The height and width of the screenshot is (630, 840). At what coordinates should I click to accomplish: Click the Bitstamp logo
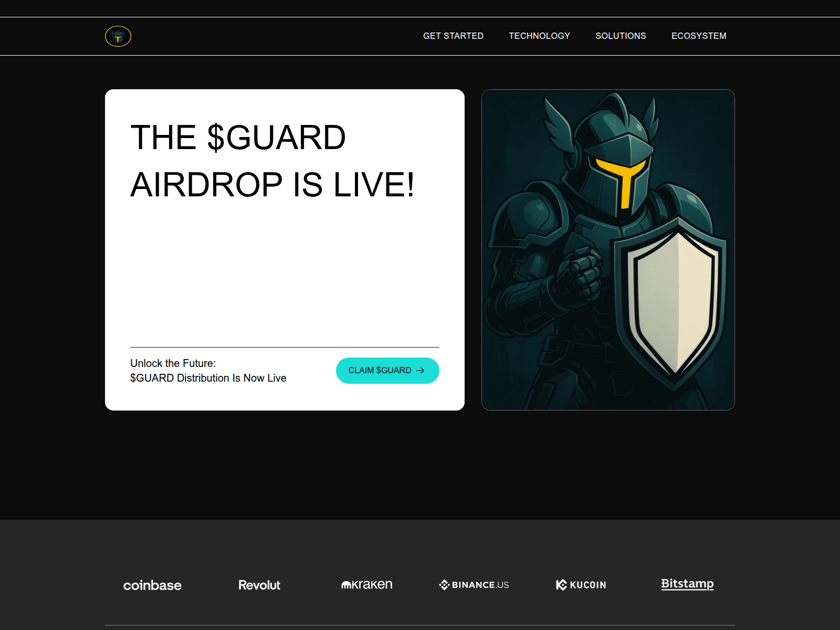pyautogui.click(x=687, y=584)
